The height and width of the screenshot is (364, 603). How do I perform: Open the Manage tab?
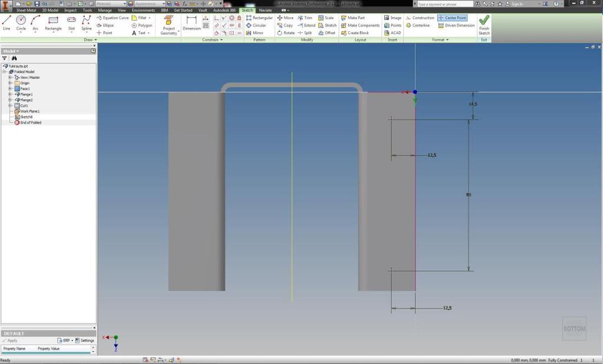pos(105,11)
